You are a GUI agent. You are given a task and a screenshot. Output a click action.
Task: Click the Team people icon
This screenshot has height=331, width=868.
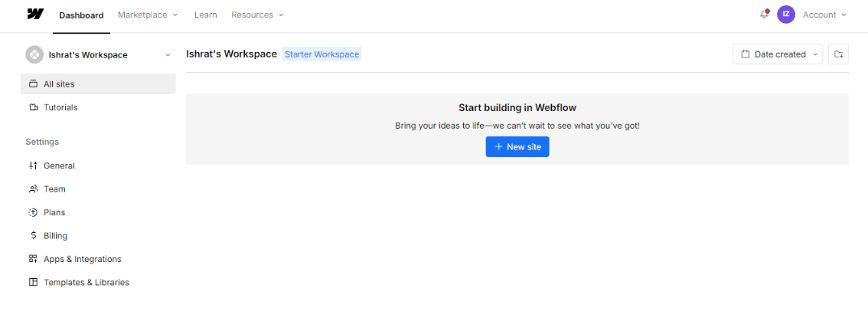coord(33,189)
